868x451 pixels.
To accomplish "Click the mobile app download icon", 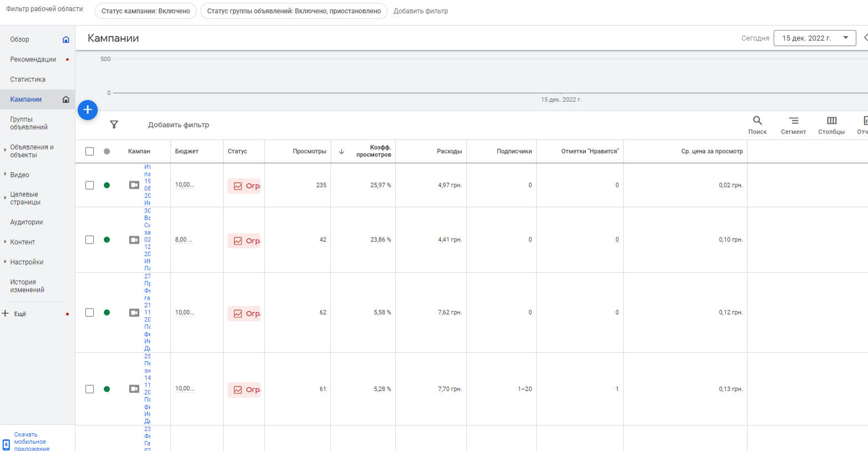I will pos(6,444).
